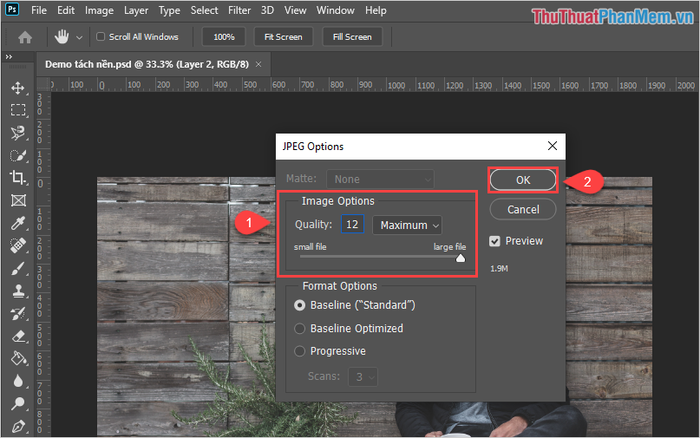Click OK in JPEG Options dialog
The height and width of the screenshot is (438, 700).
click(523, 180)
